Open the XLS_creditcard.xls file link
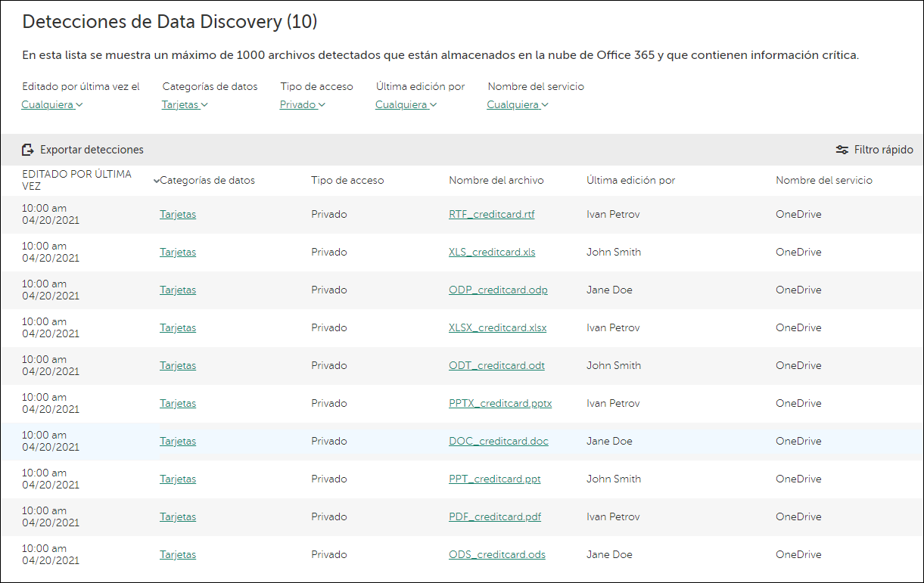924x583 pixels. (x=491, y=252)
